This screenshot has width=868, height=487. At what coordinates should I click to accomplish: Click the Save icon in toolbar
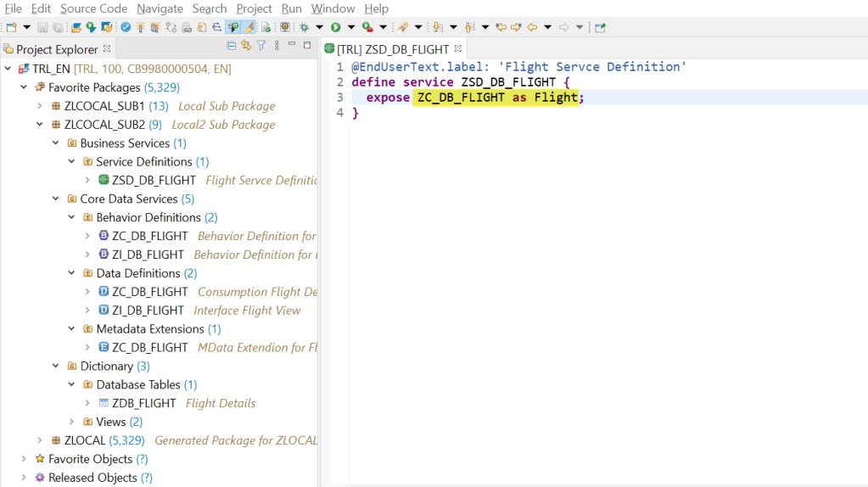42,27
